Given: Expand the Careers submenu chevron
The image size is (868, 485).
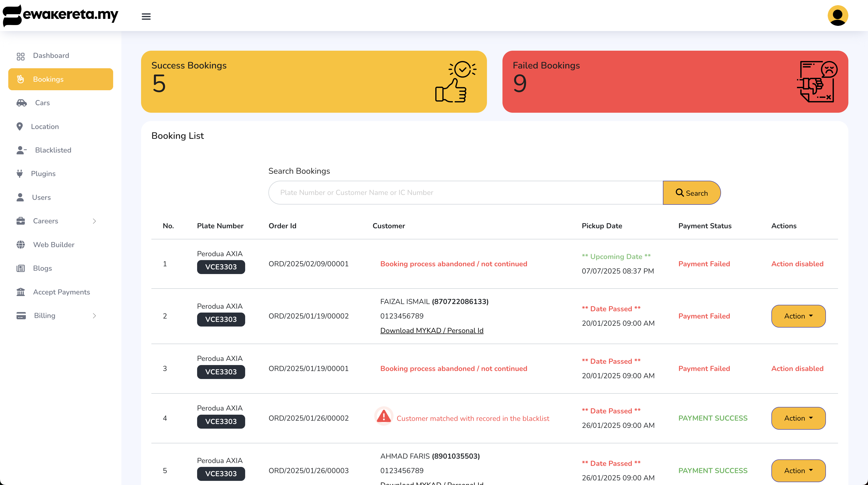Looking at the screenshot, I should (94, 221).
